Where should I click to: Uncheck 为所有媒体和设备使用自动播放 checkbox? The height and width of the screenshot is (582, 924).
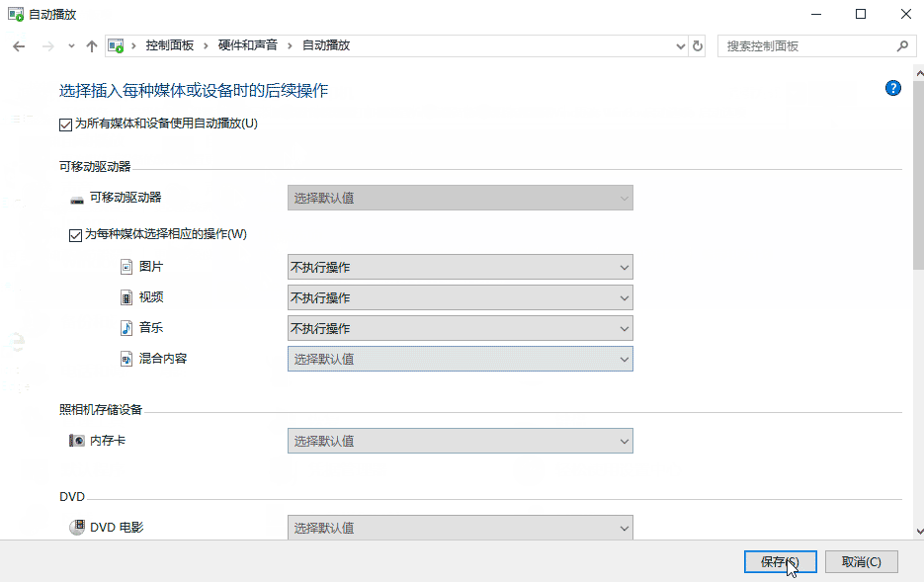coord(66,125)
